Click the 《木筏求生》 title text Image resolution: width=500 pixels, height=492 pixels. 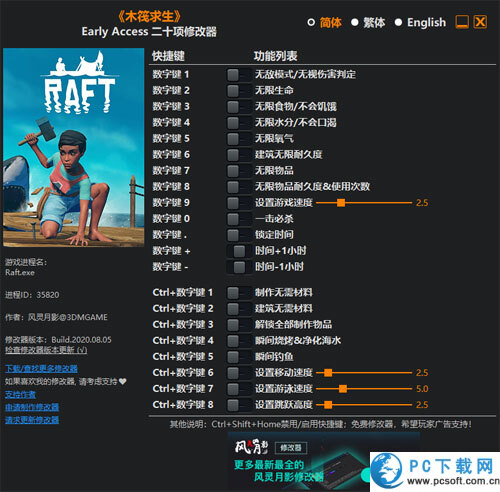(x=149, y=16)
